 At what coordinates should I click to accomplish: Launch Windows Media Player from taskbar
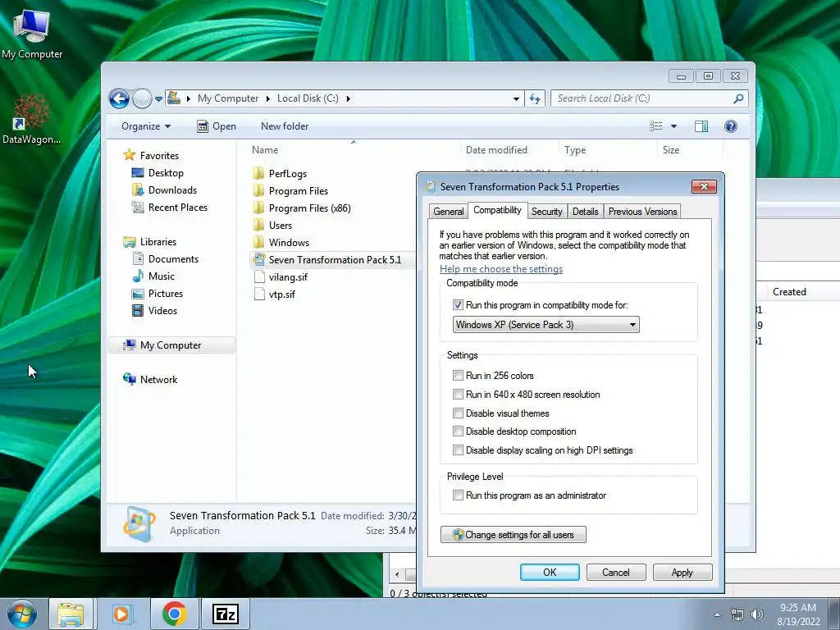pyautogui.click(x=121, y=614)
